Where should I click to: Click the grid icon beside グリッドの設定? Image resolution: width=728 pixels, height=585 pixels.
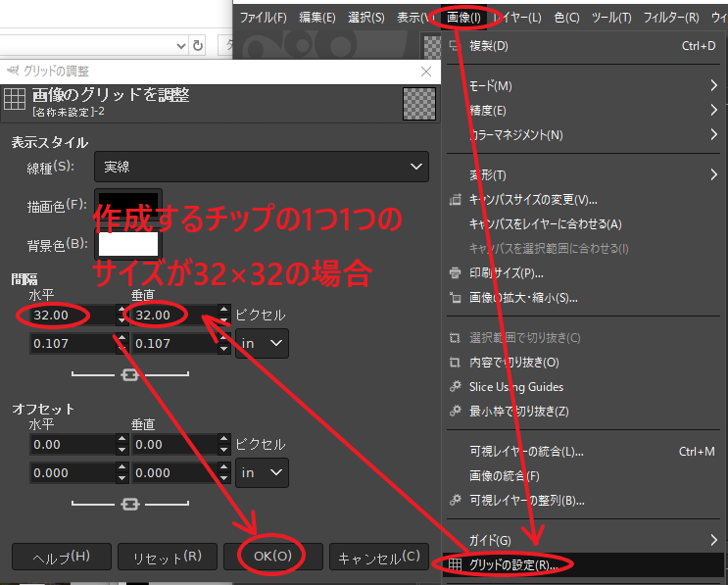[455, 564]
